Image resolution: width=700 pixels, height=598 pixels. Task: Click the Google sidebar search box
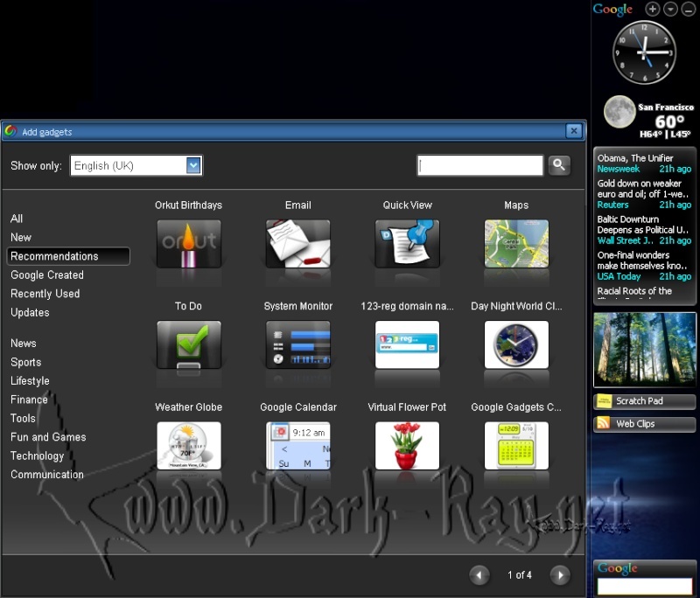pos(644,586)
